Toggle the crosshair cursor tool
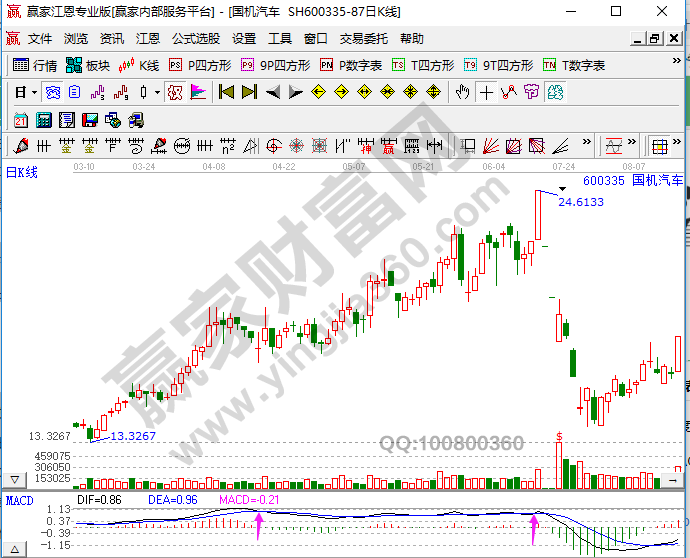 point(486,92)
